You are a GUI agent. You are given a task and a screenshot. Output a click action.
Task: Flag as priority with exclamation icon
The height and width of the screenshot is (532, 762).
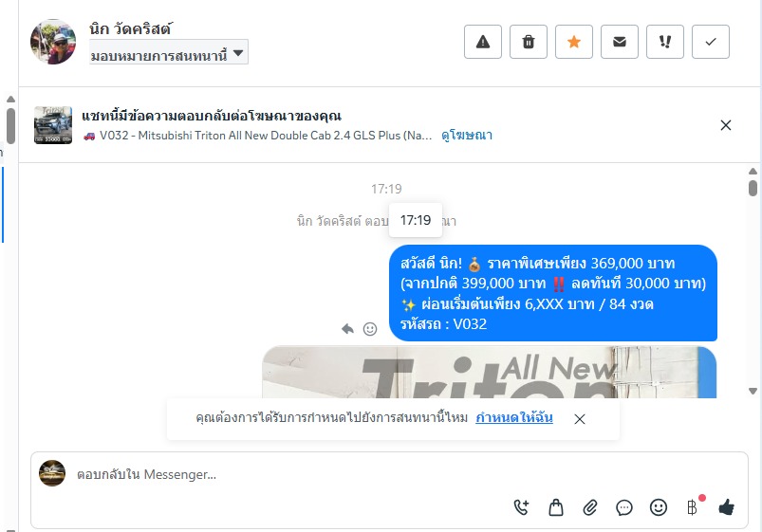[x=665, y=42]
